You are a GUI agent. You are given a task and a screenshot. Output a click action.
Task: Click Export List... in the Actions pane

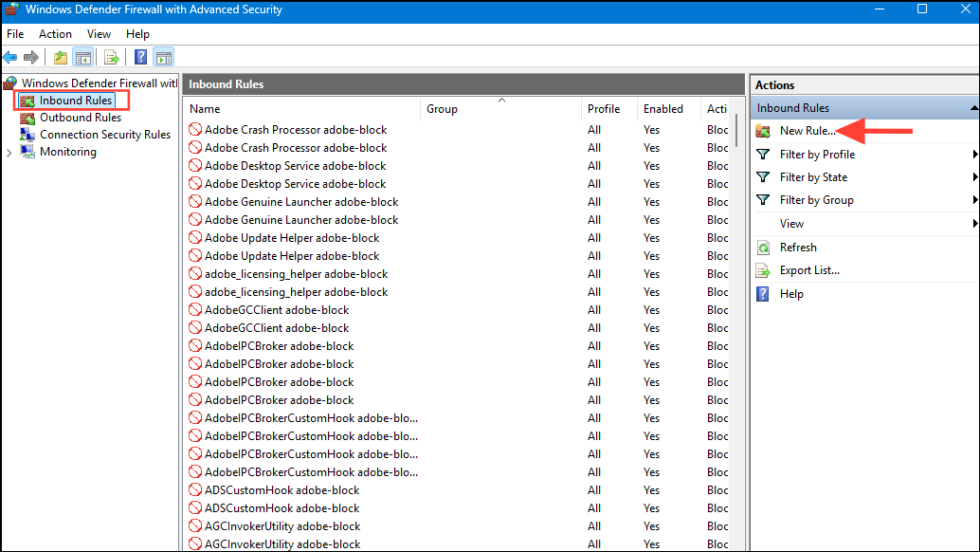pyautogui.click(x=809, y=270)
